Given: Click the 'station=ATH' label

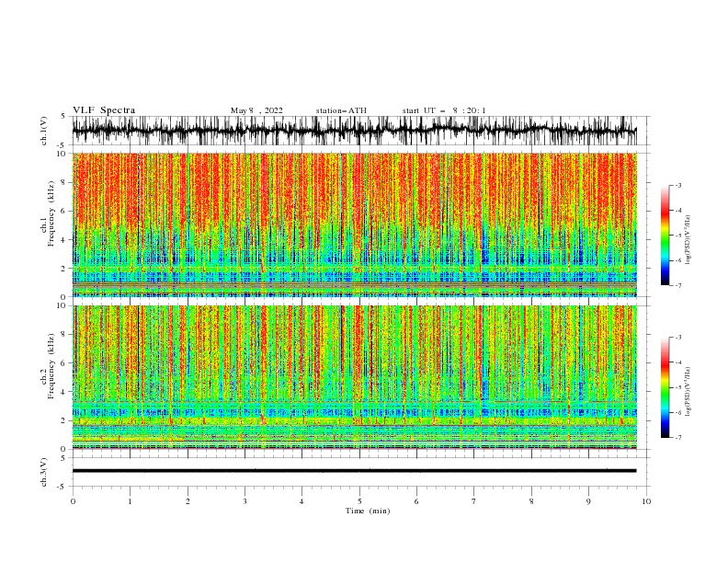Looking at the screenshot, I should coord(341,110).
